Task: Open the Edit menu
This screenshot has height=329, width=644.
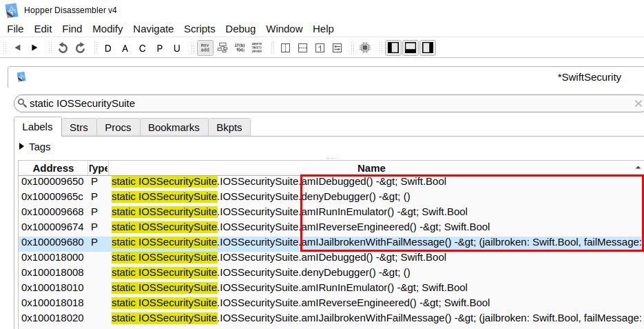Action: coord(43,29)
